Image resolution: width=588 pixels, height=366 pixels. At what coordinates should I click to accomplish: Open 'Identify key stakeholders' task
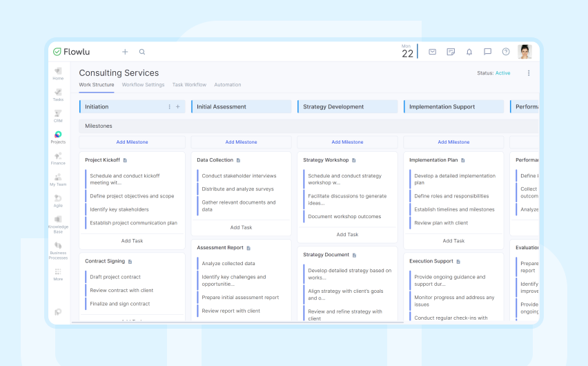click(119, 209)
